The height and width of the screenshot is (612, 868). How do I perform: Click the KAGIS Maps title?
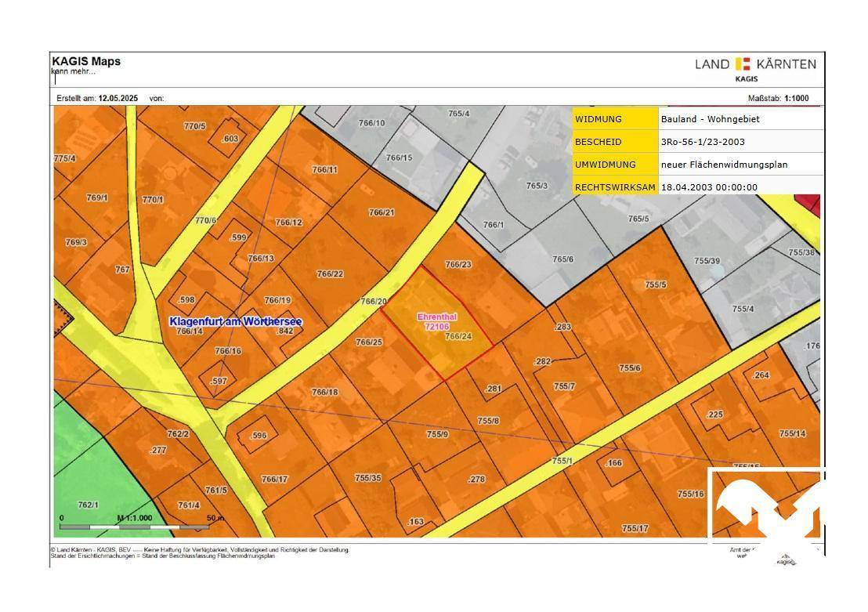click(86, 61)
